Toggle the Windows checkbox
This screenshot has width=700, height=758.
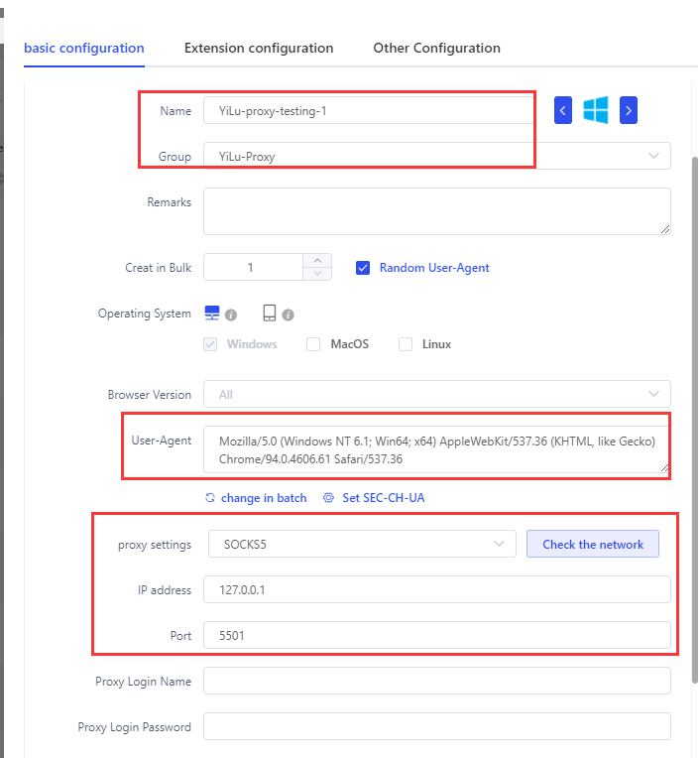[x=210, y=344]
